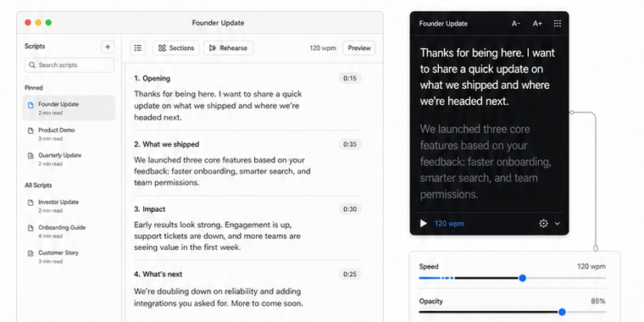Click the All Scripts group label
Image resolution: width=644 pixels, height=322 pixels.
point(38,186)
